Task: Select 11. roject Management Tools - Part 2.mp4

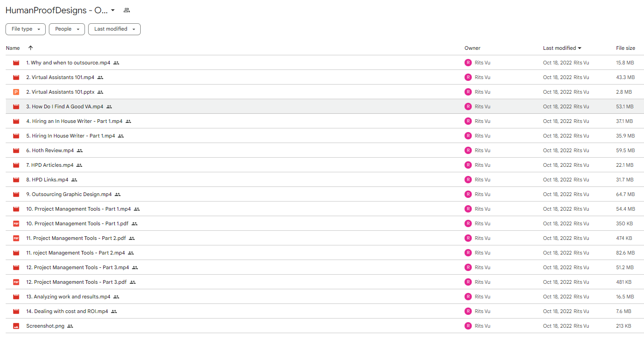Action: [x=75, y=253]
